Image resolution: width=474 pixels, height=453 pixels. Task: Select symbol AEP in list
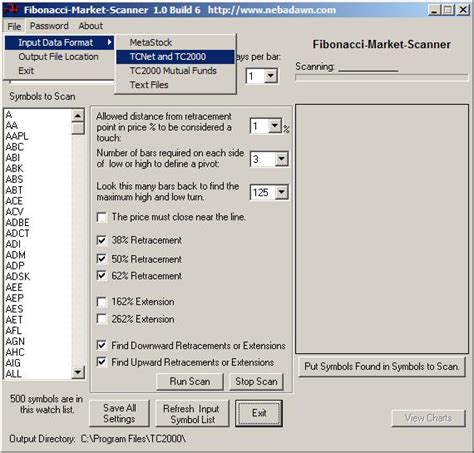(14, 298)
